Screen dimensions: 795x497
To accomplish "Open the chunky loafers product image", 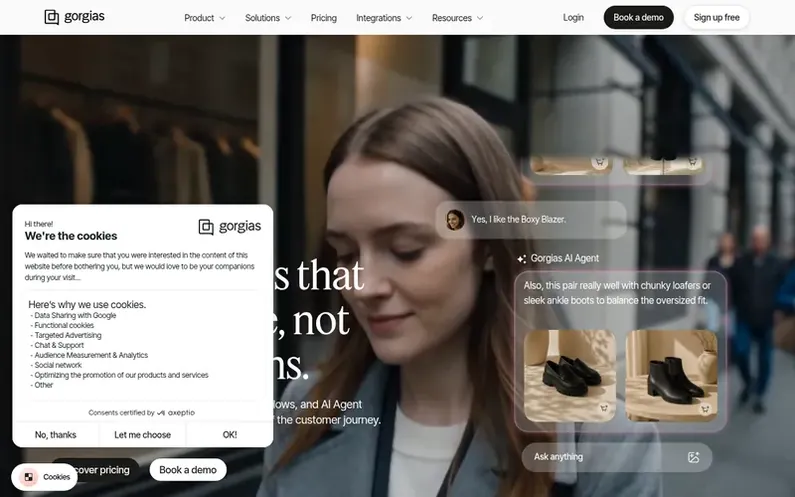I will [570, 375].
